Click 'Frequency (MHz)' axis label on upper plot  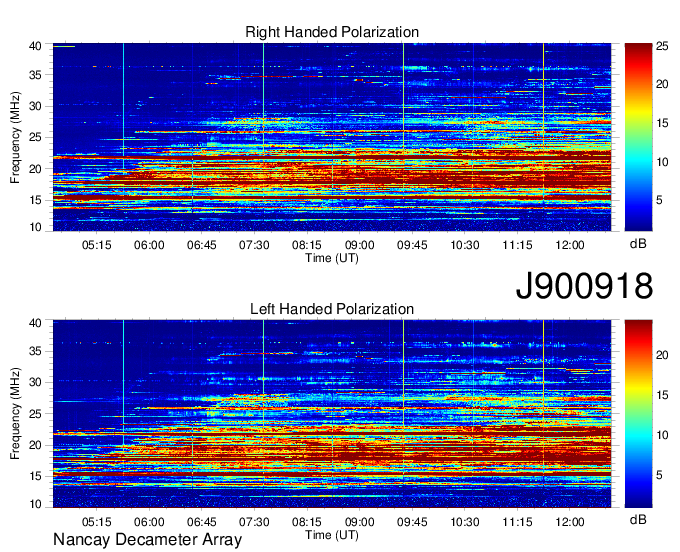15,137
